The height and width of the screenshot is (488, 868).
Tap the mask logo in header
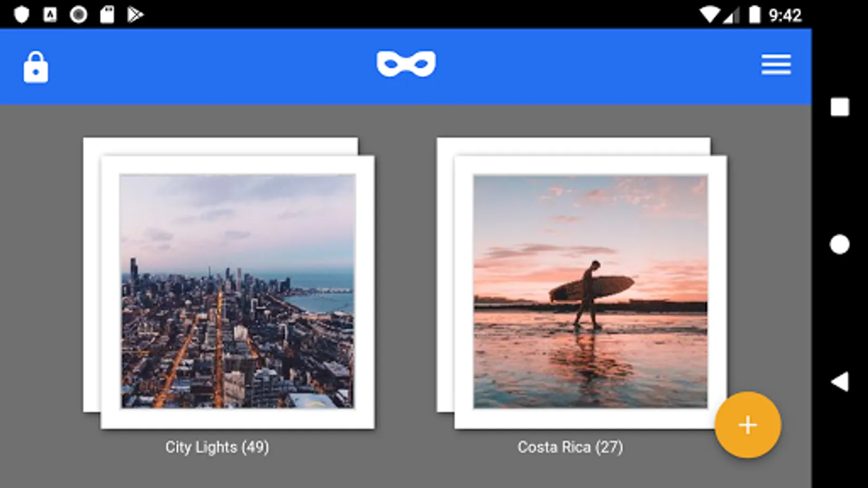click(406, 64)
